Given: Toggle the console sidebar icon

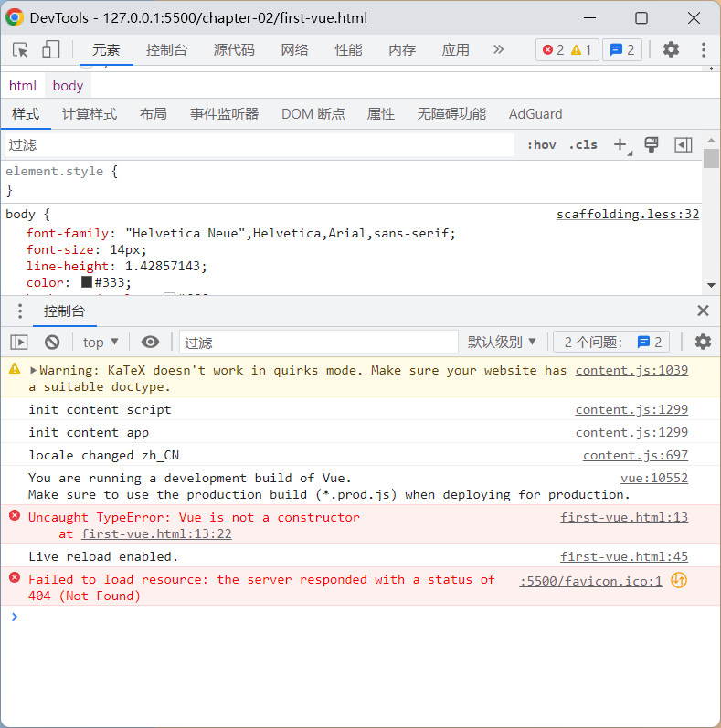Looking at the screenshot, I should click(x=19, y=343).
